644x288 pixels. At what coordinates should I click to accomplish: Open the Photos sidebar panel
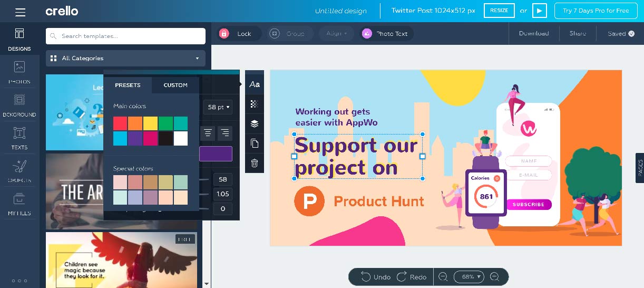click(x=19, y=73)
